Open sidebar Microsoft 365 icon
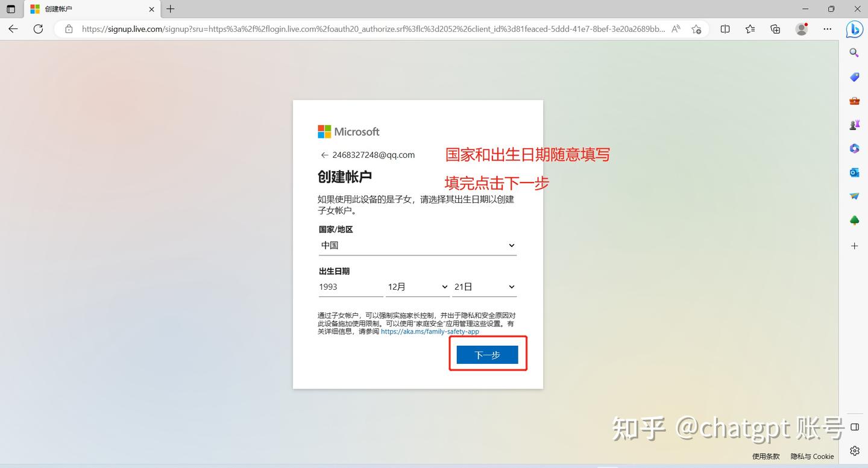Image resolution: width=868 pixels, height=468 pixels. (854, 148)
